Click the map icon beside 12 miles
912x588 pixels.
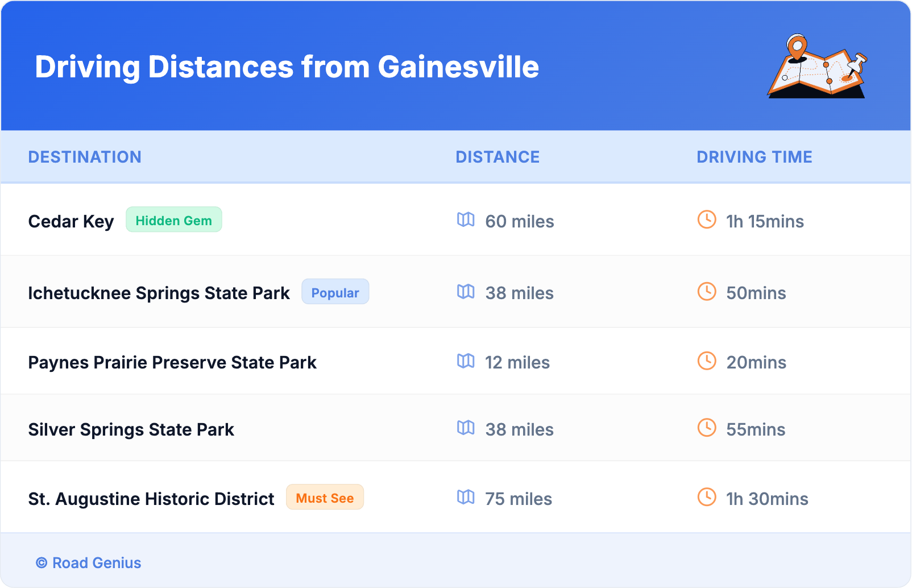coord(466,361)
